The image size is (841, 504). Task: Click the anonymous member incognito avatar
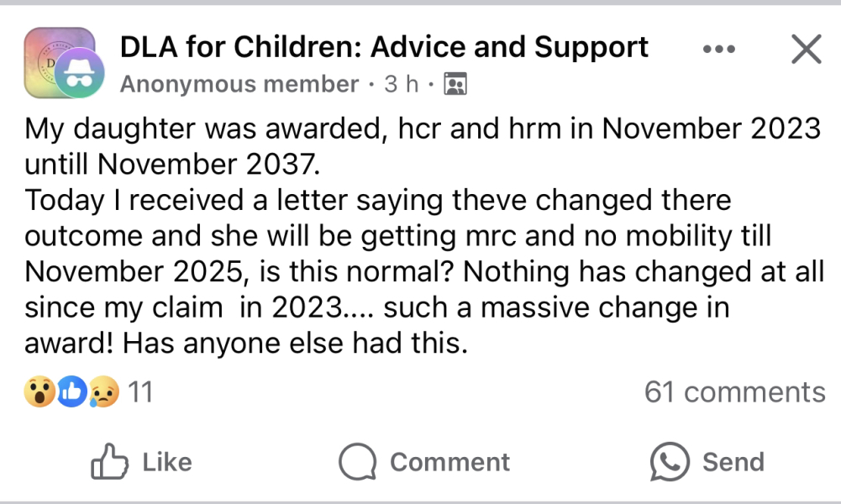[81, 73]
